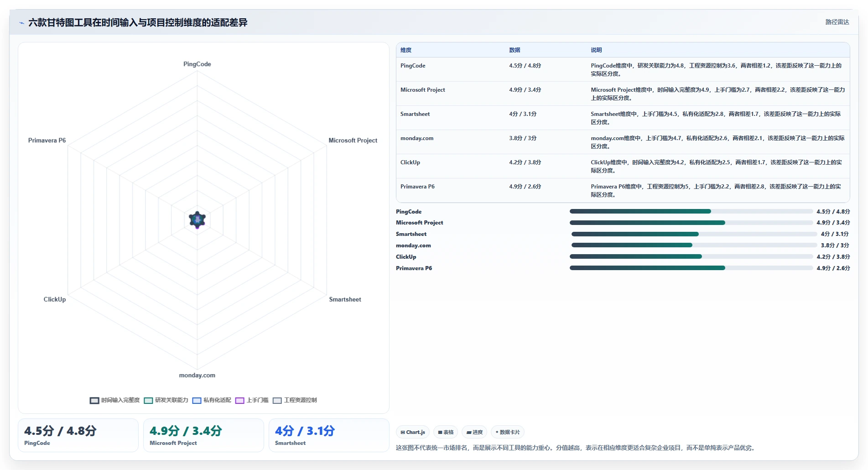The image size is (868, 470).
Task: Click the monday.com radar axis label
Action: [x=197, y=376]
